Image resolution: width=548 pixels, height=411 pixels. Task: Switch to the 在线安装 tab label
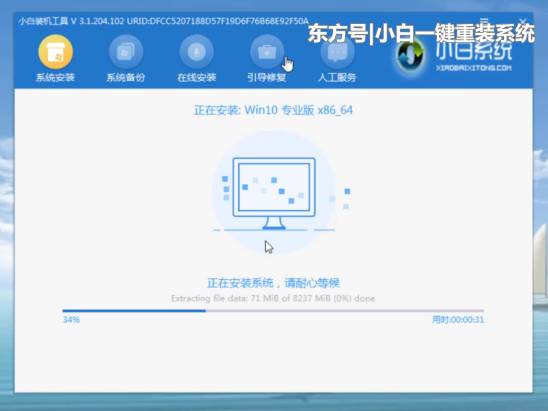click(x=196, y=77)
